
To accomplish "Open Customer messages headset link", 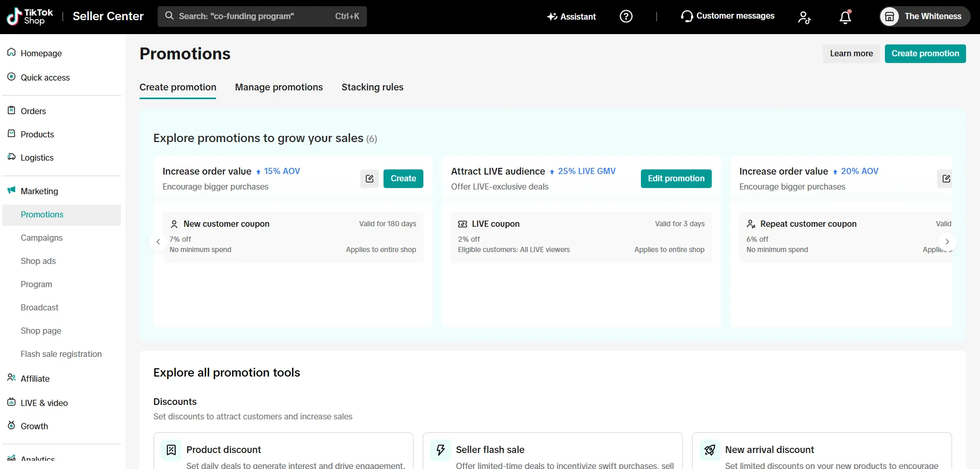I will coord(727,16).
